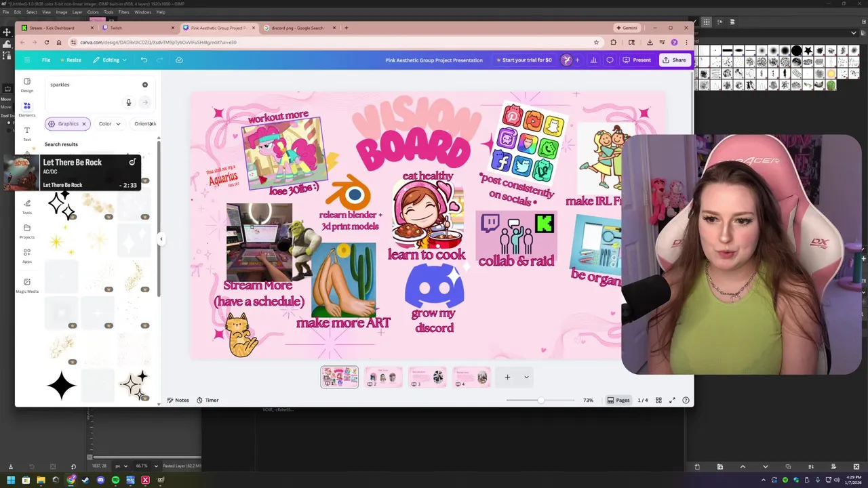Viewport: 868px width, 488px height.
Task: Open the Projects sidebar panel
Action: click(27, 231)
